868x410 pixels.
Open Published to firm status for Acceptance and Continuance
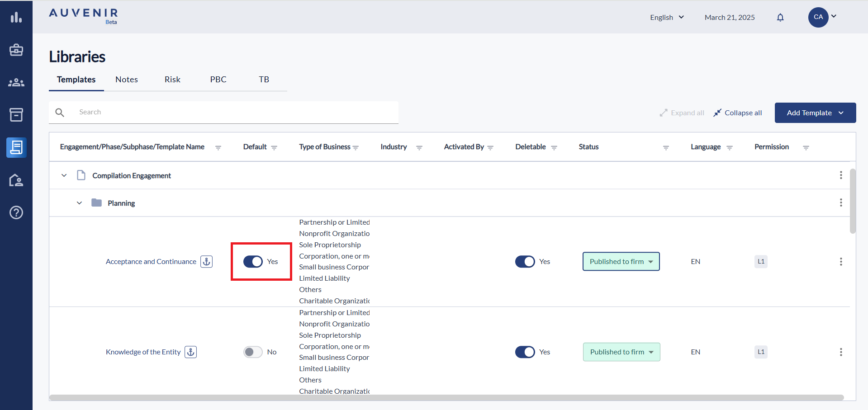click(x=621, y=262)
